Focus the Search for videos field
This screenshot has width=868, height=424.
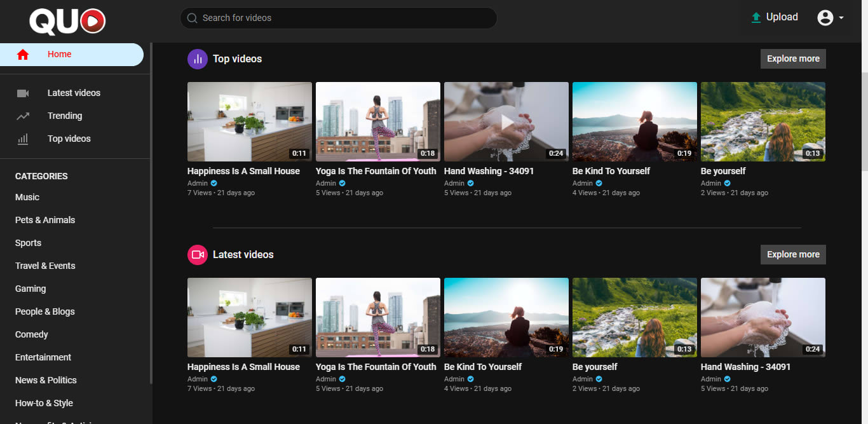tap(343, 18)
